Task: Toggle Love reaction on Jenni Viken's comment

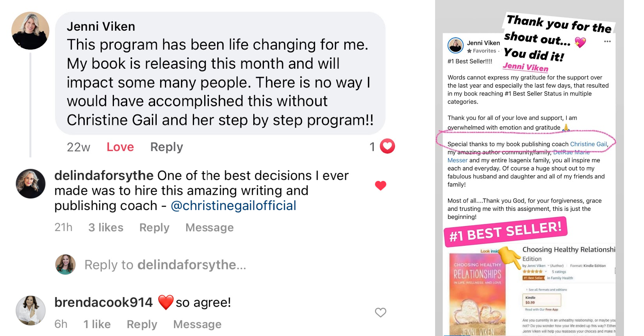Action: click(x=120, y=147)
